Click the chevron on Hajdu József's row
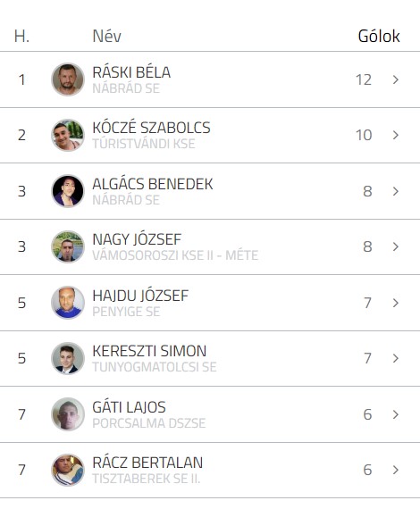Viewport: 420px width, 509px height. pyautogui.click(x=395, y=303)
